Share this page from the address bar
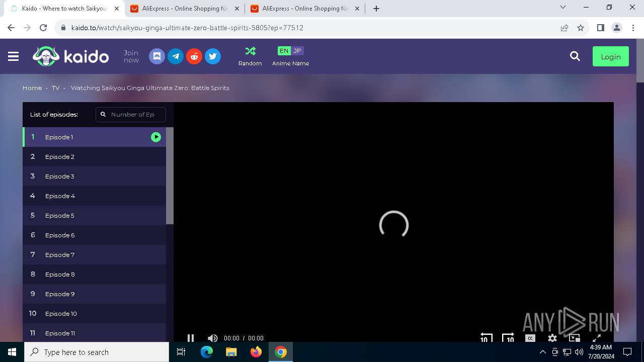The height and width of the screenshot is (362, 644). click(565, 28)
